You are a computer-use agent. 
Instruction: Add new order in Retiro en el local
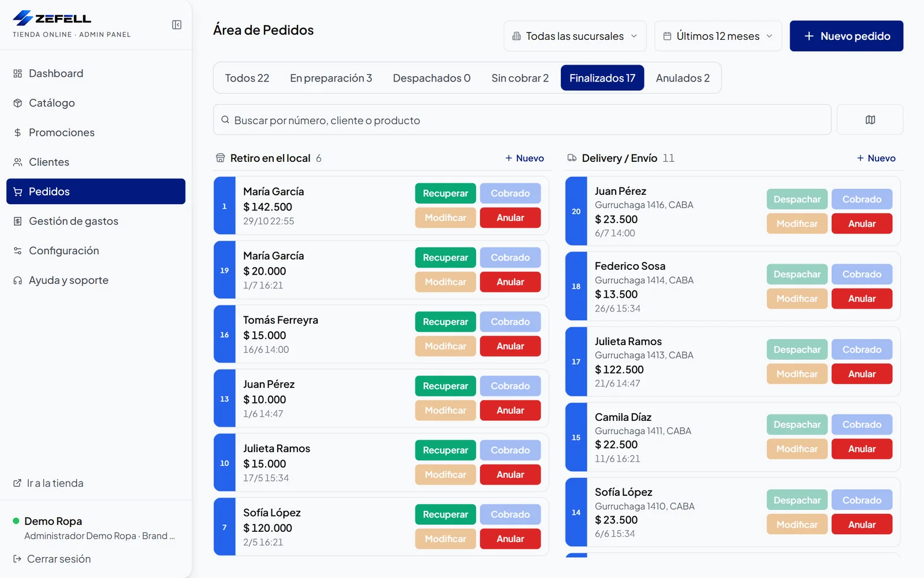[x=524, y=158]
